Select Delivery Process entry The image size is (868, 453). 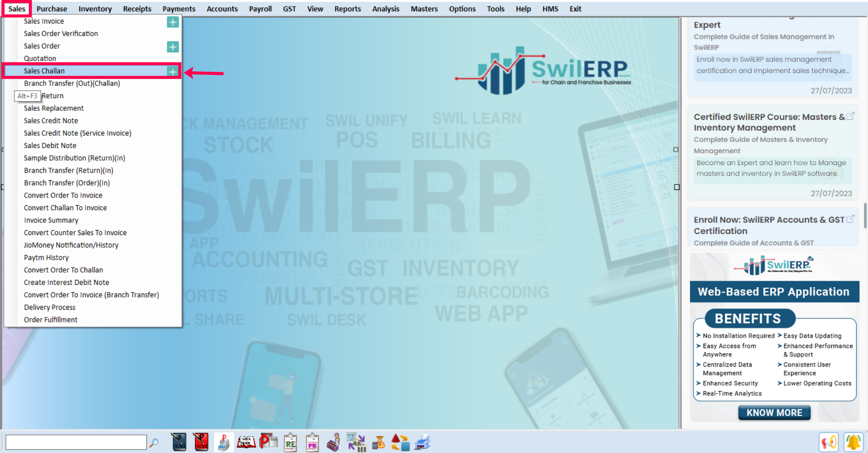tap(93, 307)
